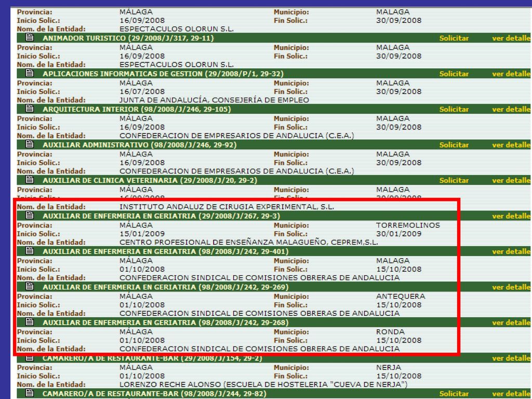The width and height of the screenshot is (532, 399).
Task: Click document icon beside AUXILIAR ADMINISTRATIVO
Action: pos(30,144)
